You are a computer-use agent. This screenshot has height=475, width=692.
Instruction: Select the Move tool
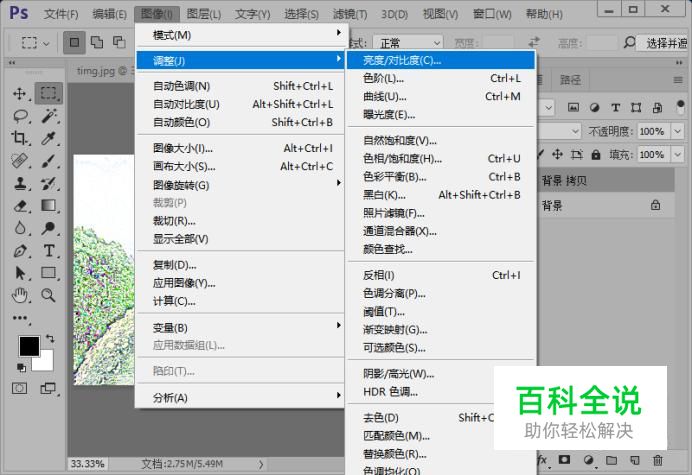coord(19,93)
